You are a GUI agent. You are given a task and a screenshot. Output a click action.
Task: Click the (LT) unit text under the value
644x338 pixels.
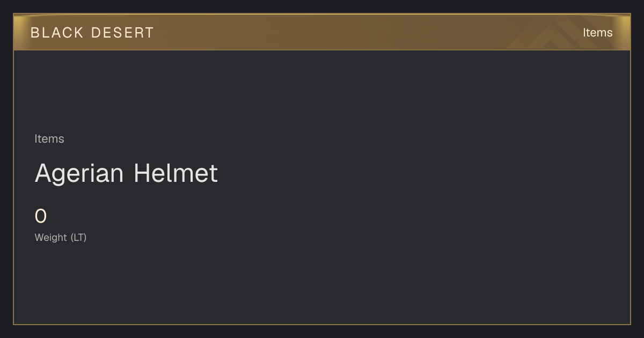[78, 238]
